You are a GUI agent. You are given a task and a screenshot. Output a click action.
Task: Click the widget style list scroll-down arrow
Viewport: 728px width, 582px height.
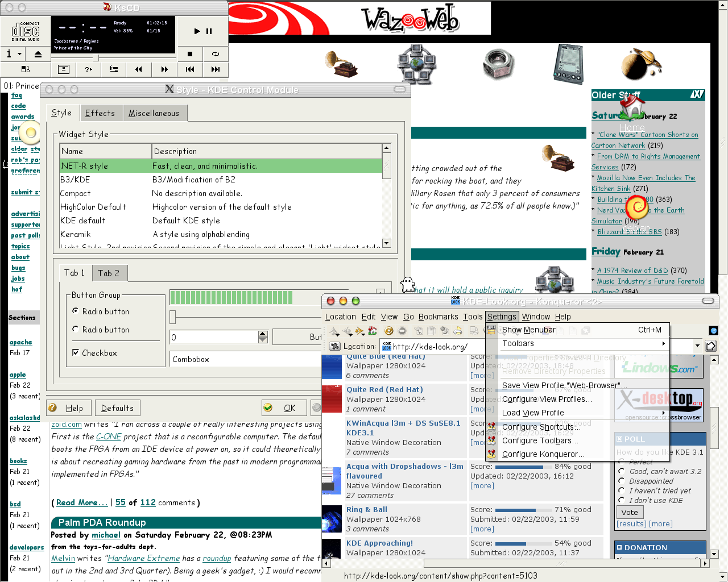point(387,243)
